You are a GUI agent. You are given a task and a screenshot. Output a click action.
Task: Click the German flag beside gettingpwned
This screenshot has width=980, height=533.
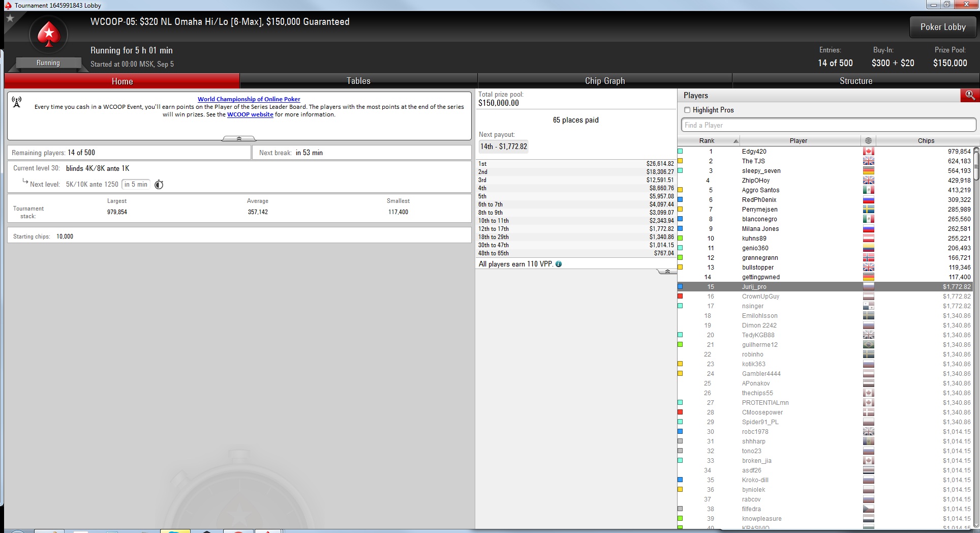(868, 277)
